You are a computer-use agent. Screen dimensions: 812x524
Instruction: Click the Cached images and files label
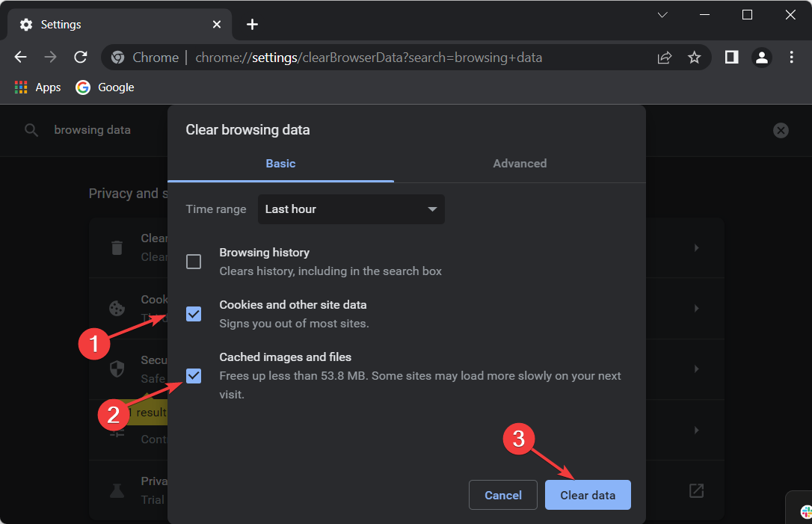pyautogui.click(x=286, y=357)
